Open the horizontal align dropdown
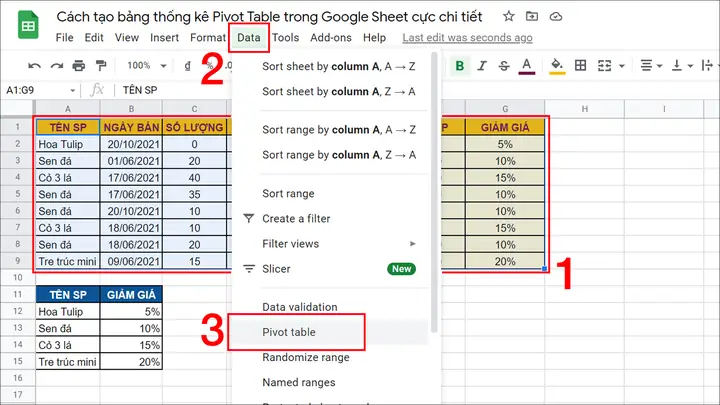The height and width of the screenshot is (405, 720). [x=651, y=66]
